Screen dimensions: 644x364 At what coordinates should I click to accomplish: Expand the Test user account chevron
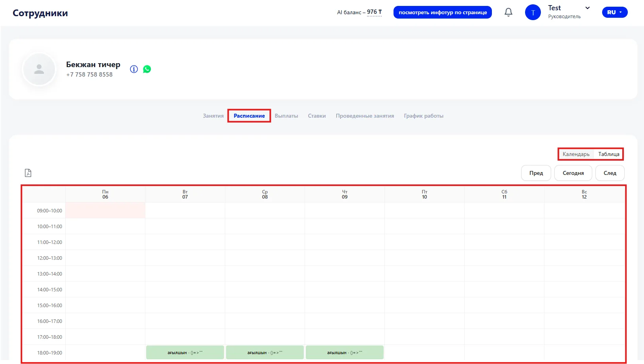click(588, 8)
